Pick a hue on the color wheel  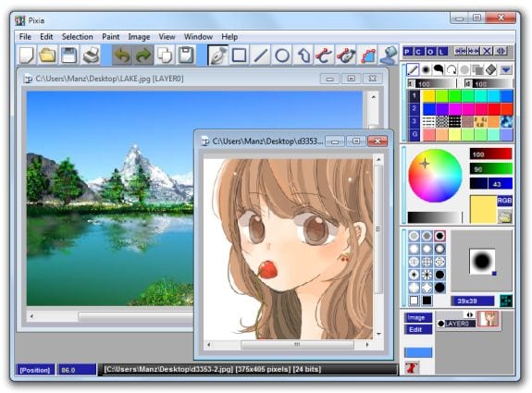(435, 176)
